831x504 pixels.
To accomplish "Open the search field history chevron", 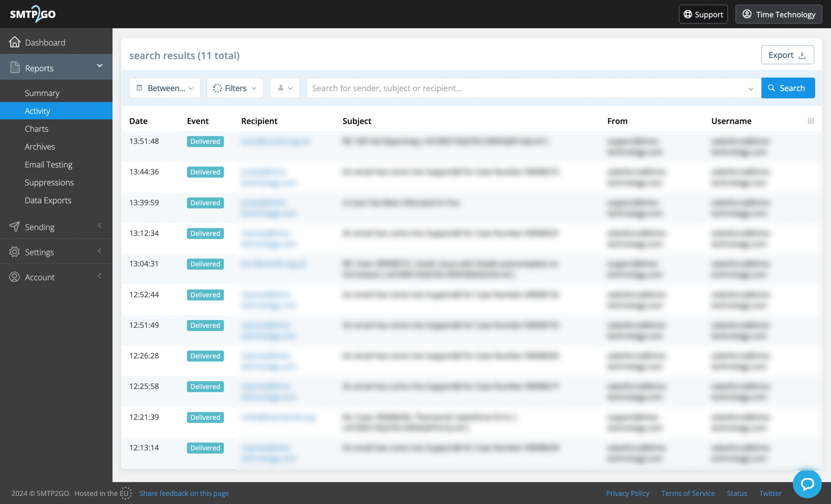I will (x=751, y=89).
